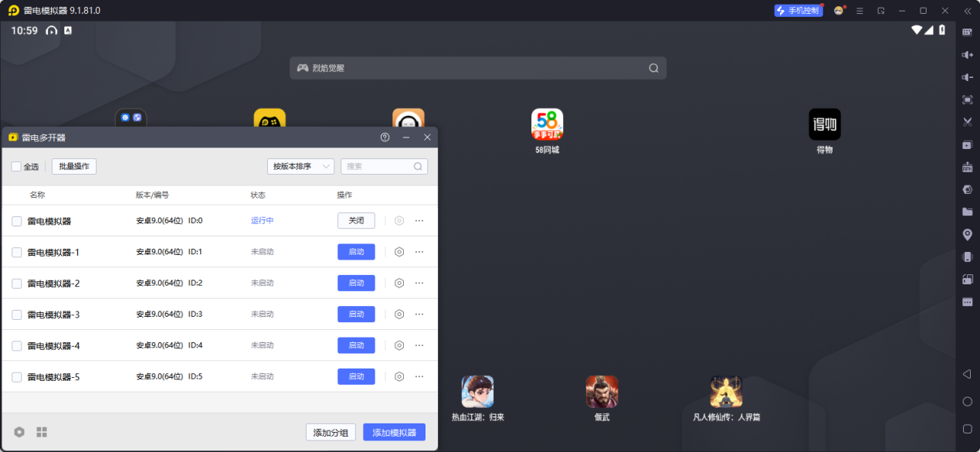The image size is (980, 452).
Task: Click the 烈焰觉醒 search bar on emulator
Action: point(478,68)
